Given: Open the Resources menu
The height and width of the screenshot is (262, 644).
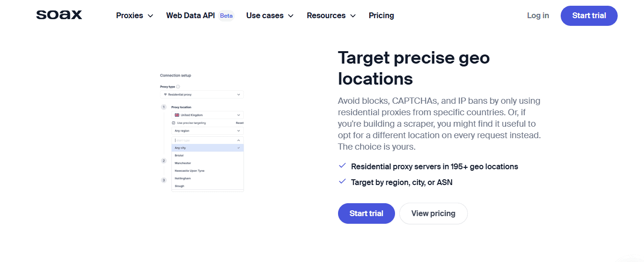Looking at the screenshot, I should 331,15.
